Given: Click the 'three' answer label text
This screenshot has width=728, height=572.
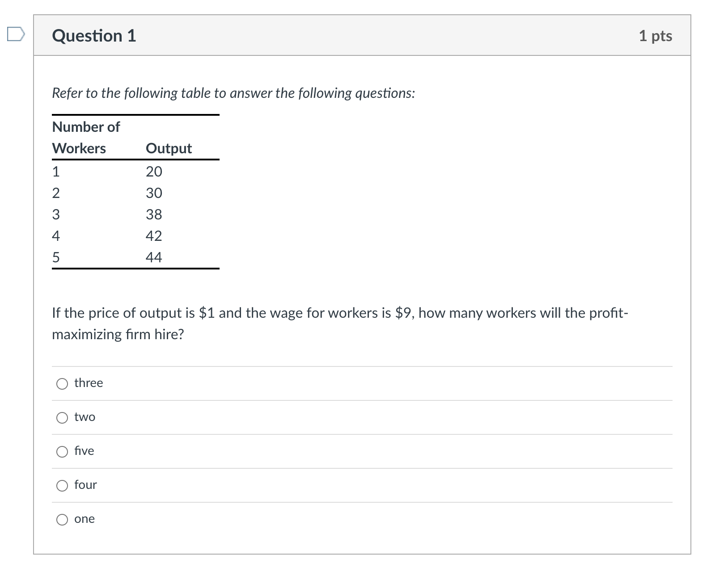Looking at the screenshot, I should (88, 383).
